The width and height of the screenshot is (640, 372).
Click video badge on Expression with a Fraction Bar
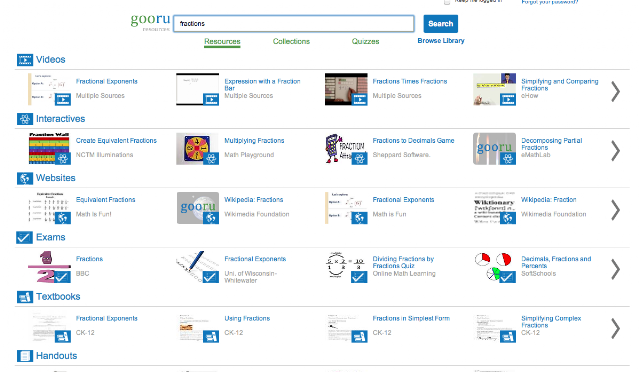[x=211, y=99]
